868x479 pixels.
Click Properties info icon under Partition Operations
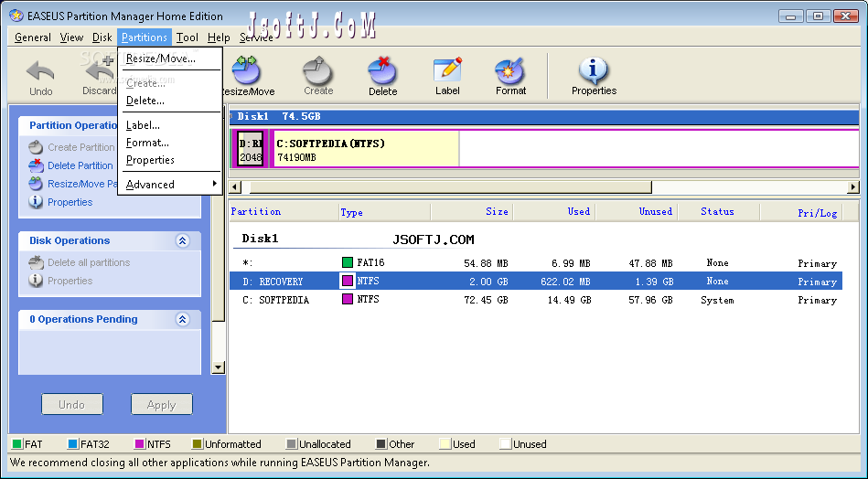36,202
